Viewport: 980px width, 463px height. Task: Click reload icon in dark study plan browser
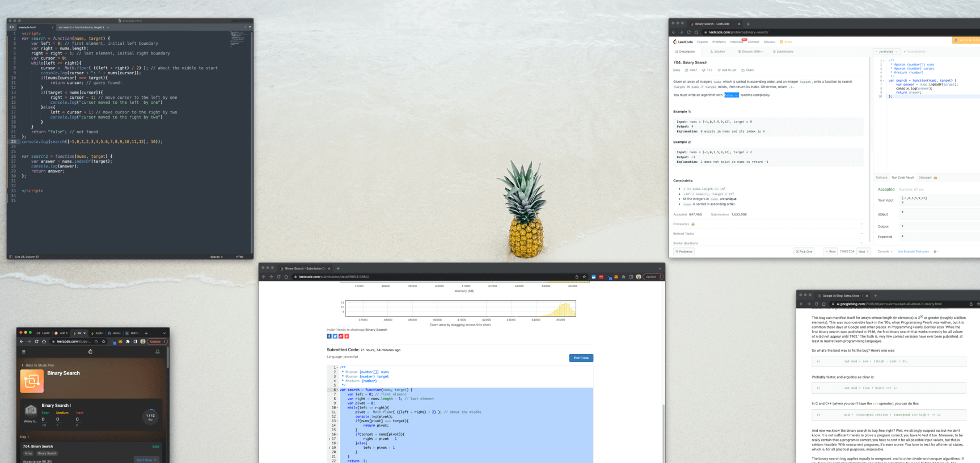(x=36, y=342)
